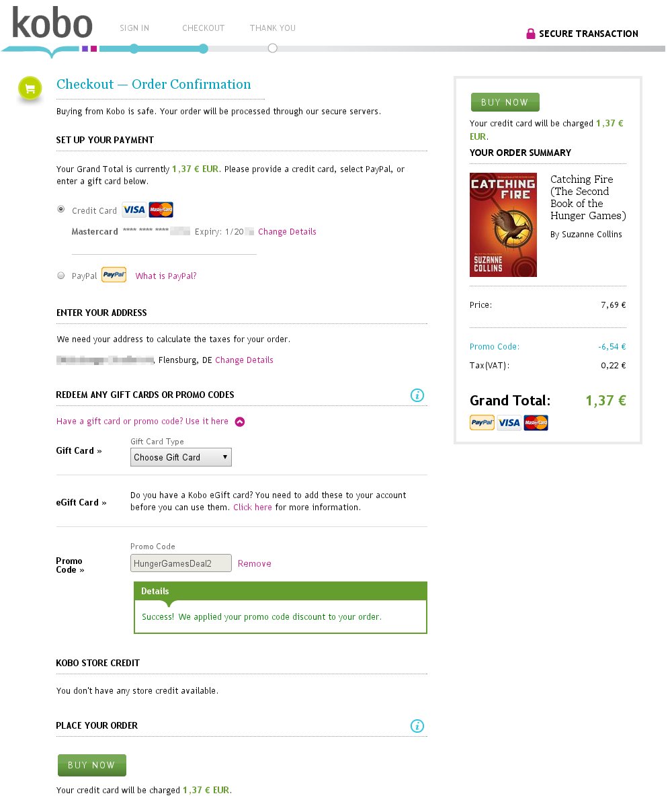The image size is (672, 804).
Task: Click the Visa logo next to Credit Card
Action: (134, 210)
